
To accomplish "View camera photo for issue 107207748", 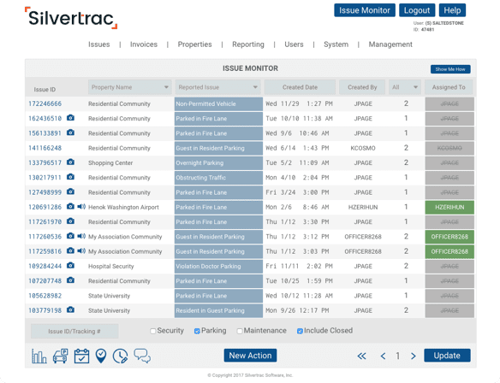I will (70, 280).
